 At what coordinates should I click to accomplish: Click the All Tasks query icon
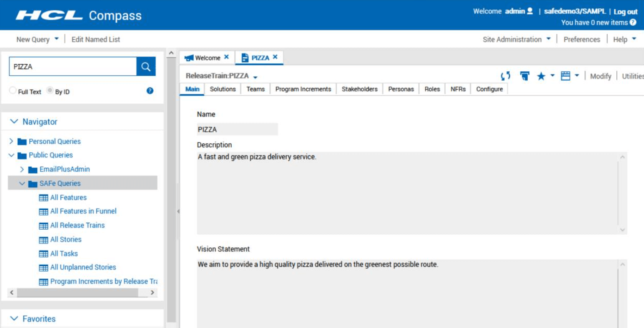click(43, 254)
